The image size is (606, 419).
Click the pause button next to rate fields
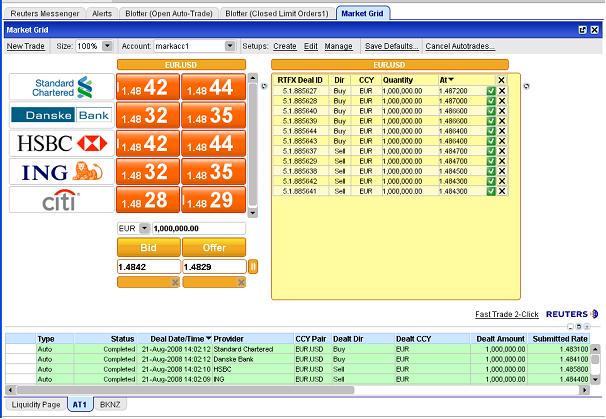tap(253, 267)
